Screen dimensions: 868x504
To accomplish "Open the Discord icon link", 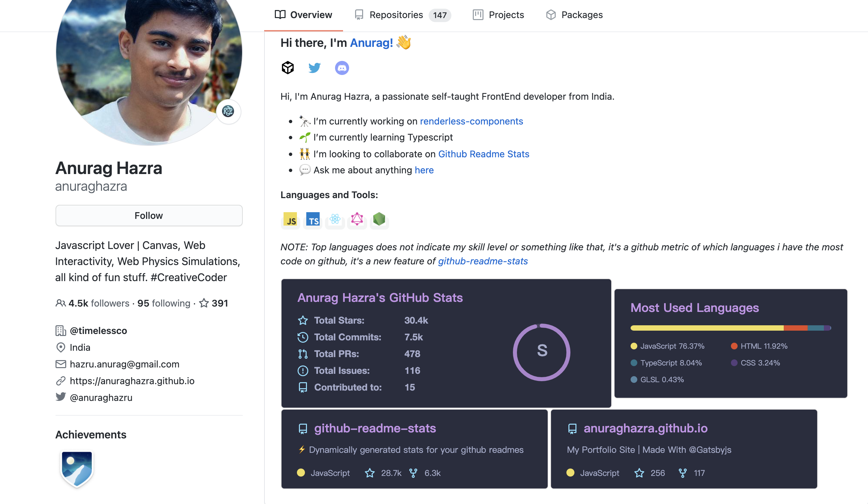I will [x=342, y=68].
